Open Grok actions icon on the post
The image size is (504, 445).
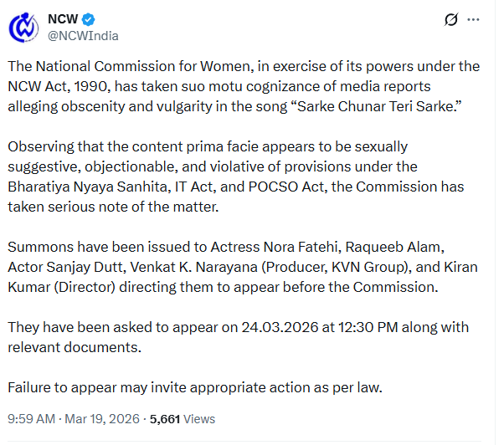(452, 19)
